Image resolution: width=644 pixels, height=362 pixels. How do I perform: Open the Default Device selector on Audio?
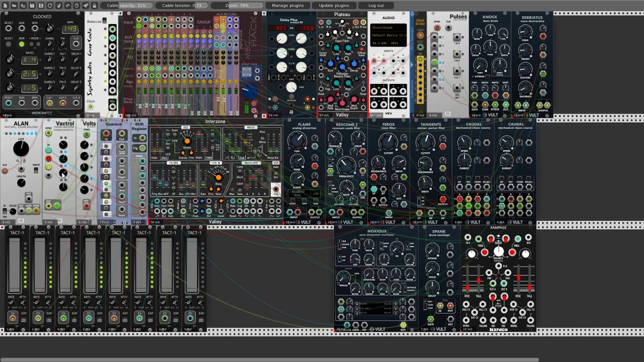[389, 35]
